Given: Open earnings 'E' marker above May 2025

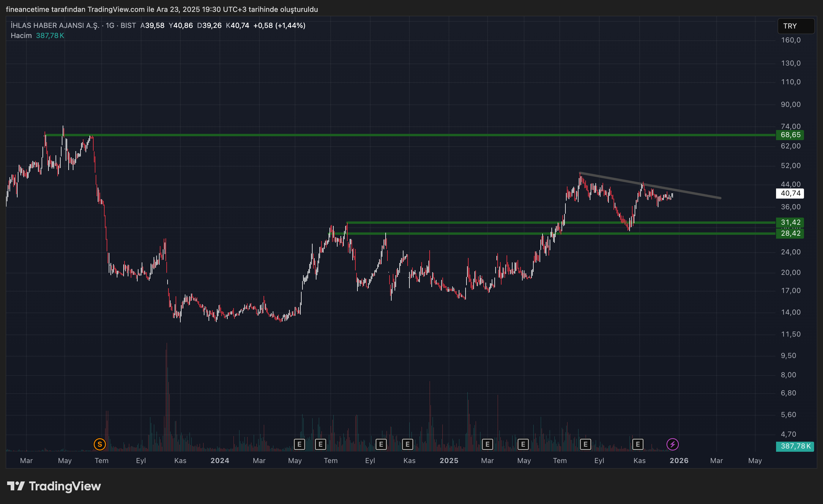Looking at the screenshot, I should tap(523, 444).
